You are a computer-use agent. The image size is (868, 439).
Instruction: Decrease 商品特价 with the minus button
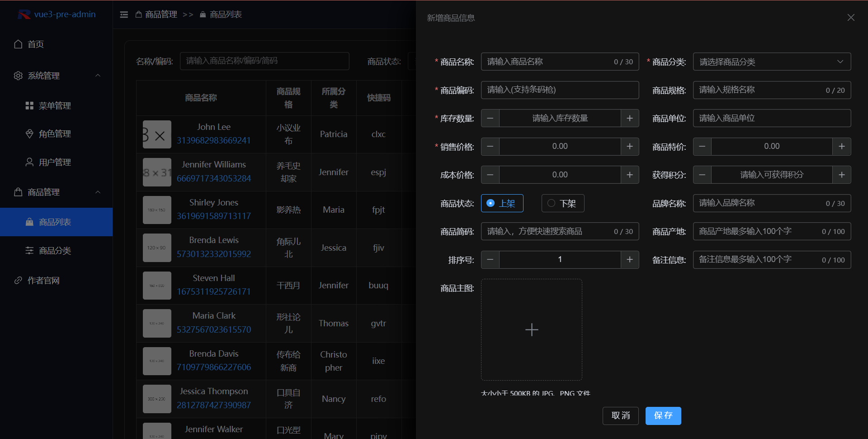point(702,147)
